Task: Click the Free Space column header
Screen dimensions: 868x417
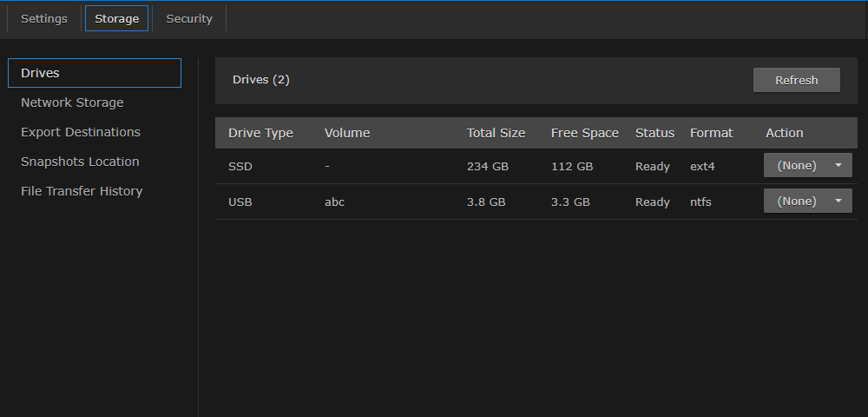Action: (584, 133)
